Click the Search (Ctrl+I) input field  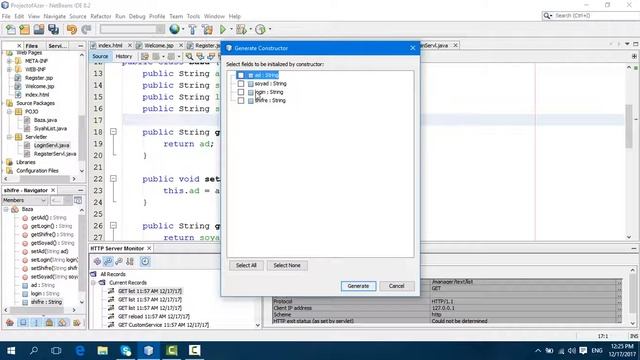pyautogui.click(x=596, y=16)
